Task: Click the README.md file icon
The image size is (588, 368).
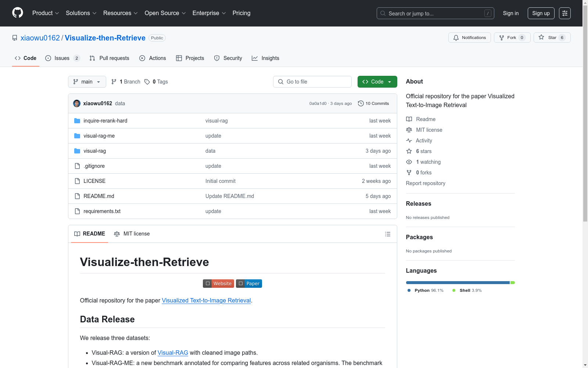Action: point(77,196)
